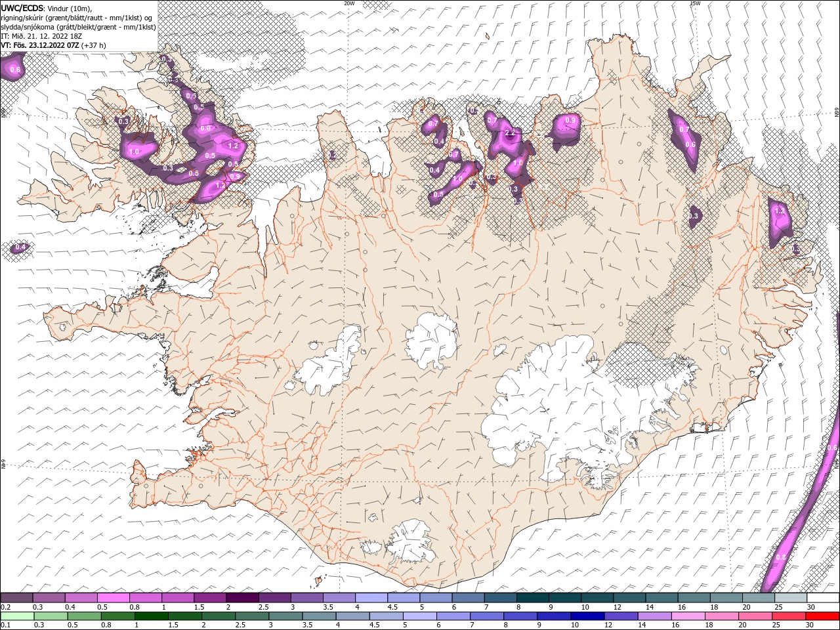
Task: Click the 'slydda/snjókoma' snow legend description line
Action: tap(78, 27)
